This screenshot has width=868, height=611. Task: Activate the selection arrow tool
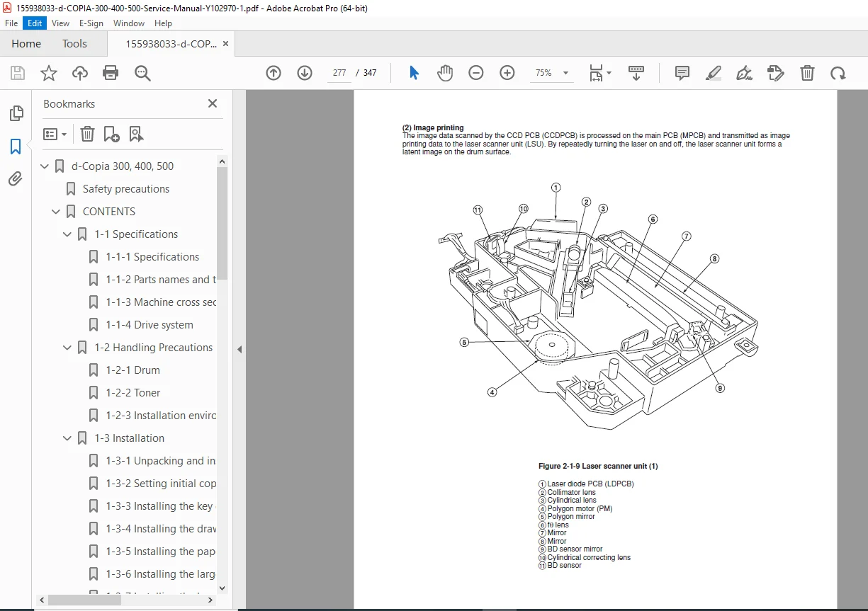(x=414, y=73)
